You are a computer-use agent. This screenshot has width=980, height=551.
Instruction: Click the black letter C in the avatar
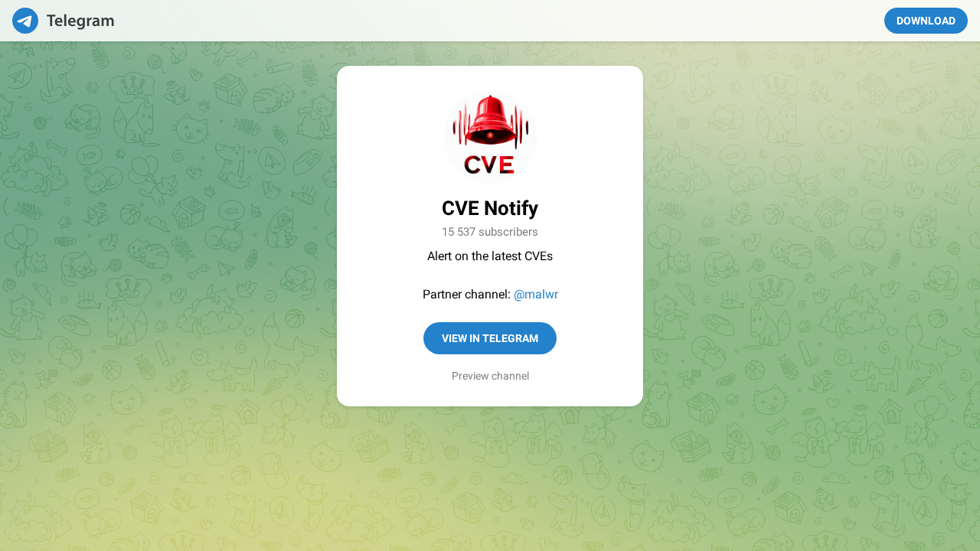[x=472, y=165]
